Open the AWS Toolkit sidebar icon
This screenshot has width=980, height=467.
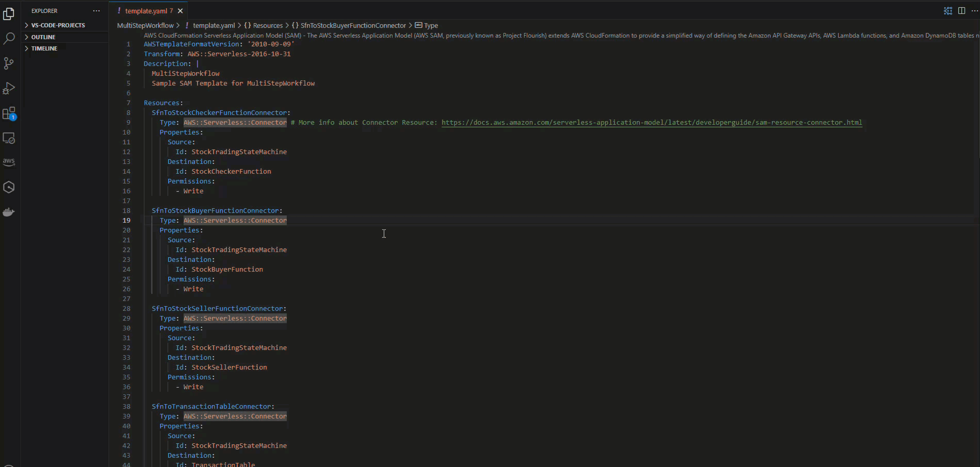click(9, 162)
